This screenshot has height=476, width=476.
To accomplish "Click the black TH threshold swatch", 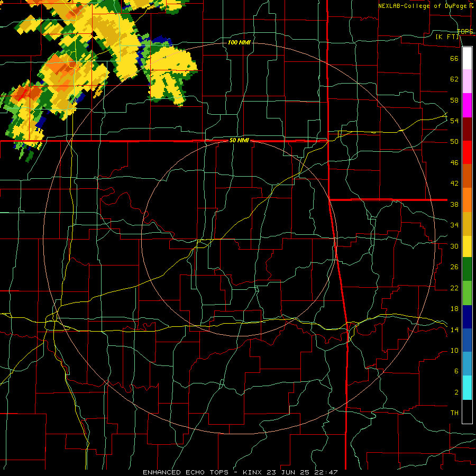I will 467,411.
